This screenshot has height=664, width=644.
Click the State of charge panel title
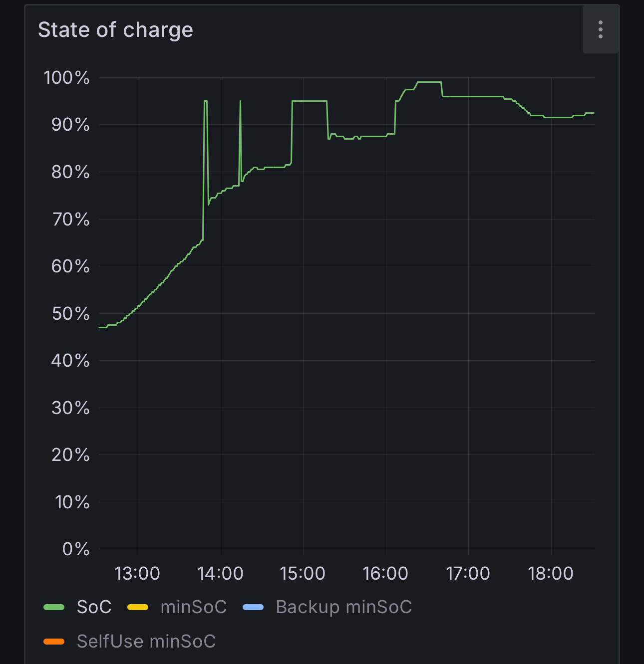(x=115, y=30)
